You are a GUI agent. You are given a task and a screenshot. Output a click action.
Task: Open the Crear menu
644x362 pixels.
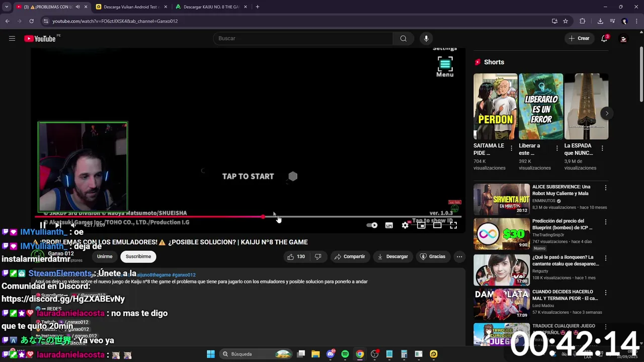pos(579,39)
